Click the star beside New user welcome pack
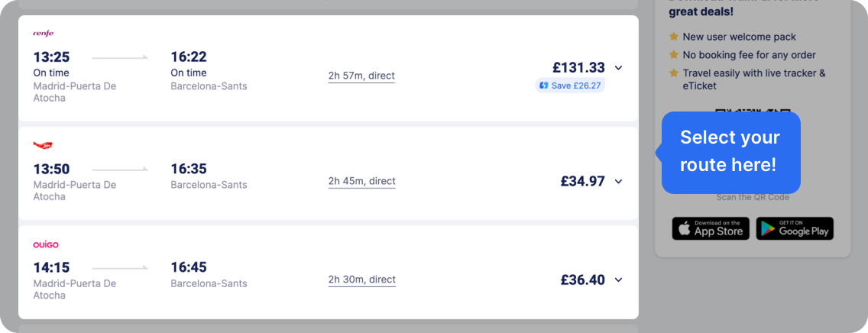The width and height of the screenshot is (868, 333). [x=674, y=37]
